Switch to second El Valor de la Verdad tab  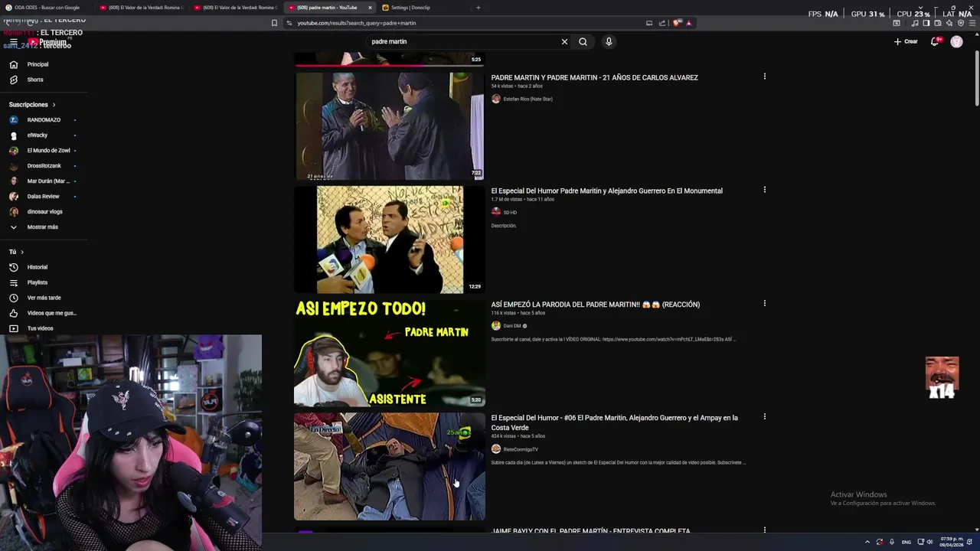(x=236, y=8)
